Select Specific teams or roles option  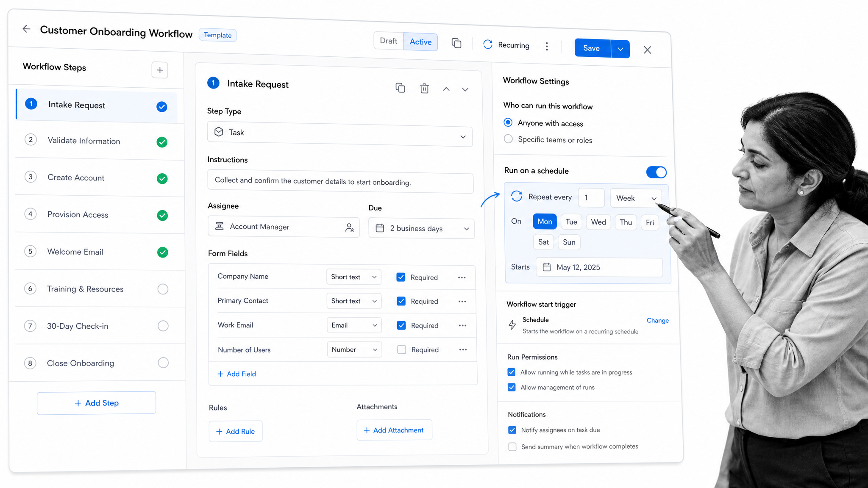click(x=508, y=139)
